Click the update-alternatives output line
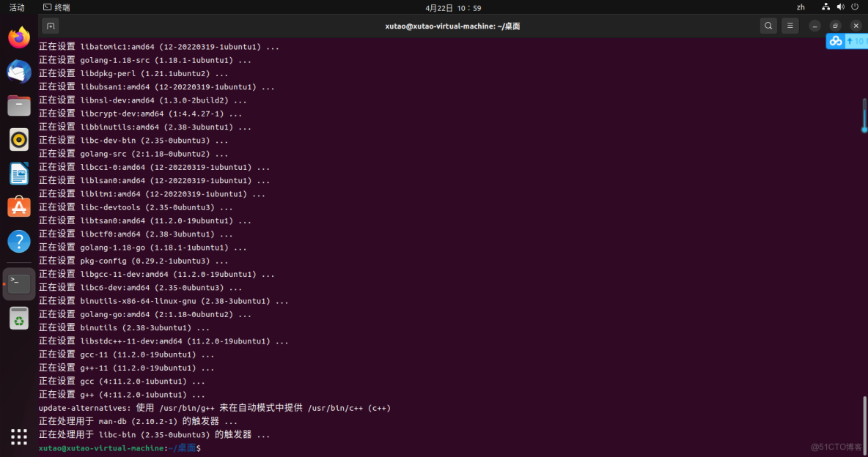 coord(215,408)
